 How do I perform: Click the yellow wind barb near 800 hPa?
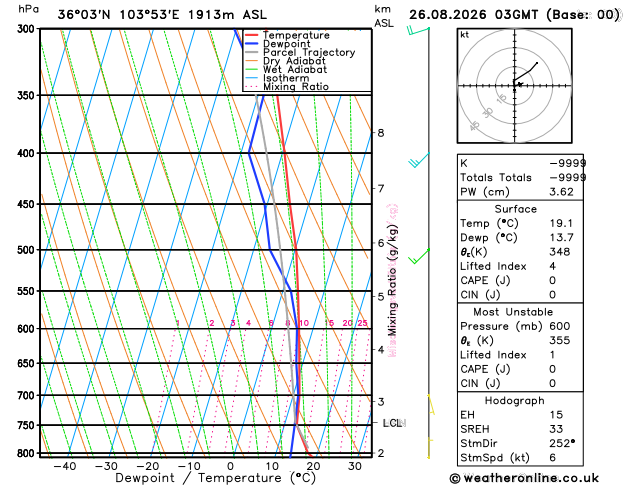click(430, 448)
